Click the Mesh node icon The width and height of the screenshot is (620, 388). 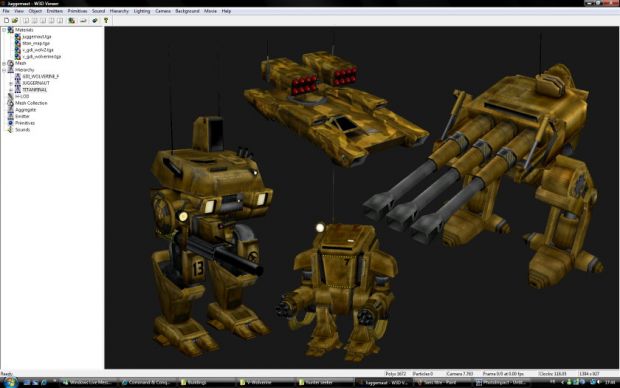[11, 63]
